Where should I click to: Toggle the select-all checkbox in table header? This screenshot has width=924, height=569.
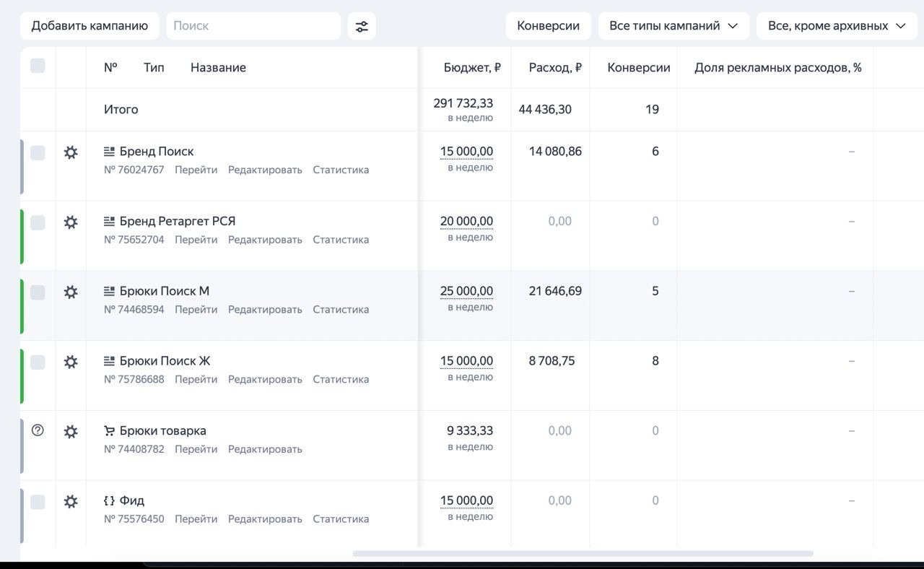coord(38,66)
